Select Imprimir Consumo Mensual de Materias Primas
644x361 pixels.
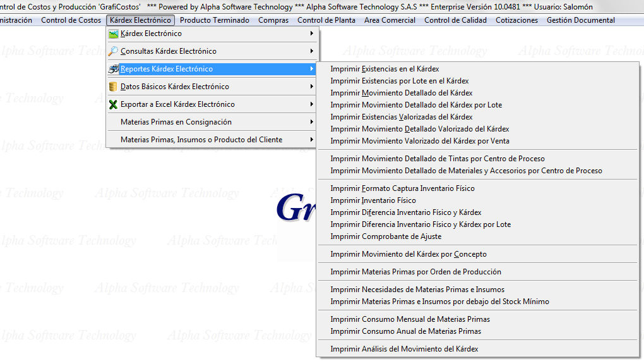click(x=410, y=319)
